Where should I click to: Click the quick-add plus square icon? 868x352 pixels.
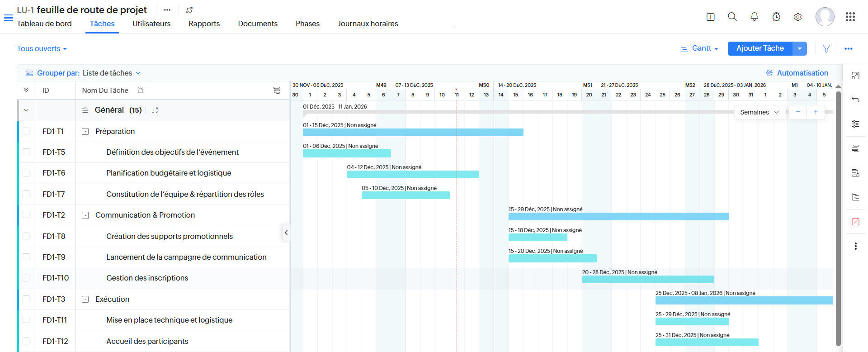click(x=711, y=17)
